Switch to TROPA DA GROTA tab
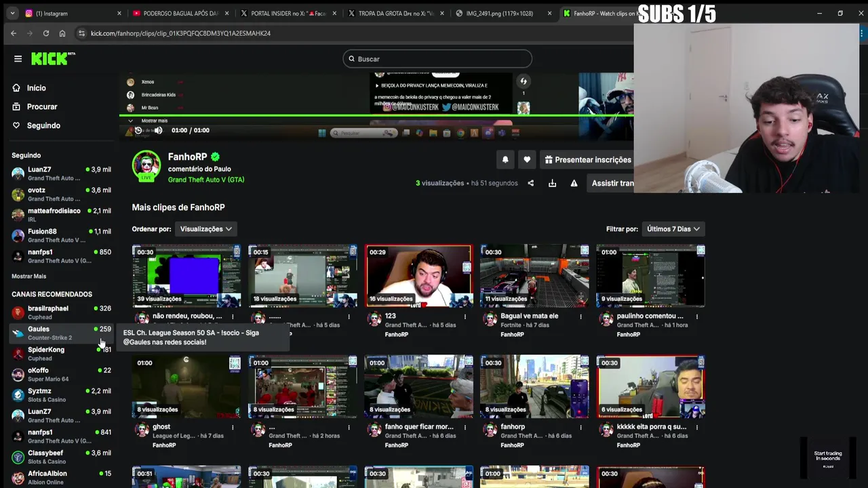 394,14
